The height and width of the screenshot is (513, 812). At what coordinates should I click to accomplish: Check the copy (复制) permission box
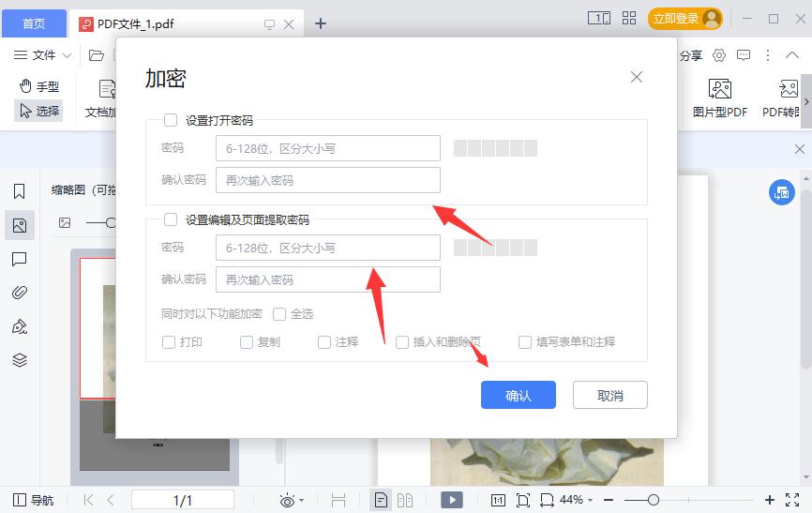point(247,342)
